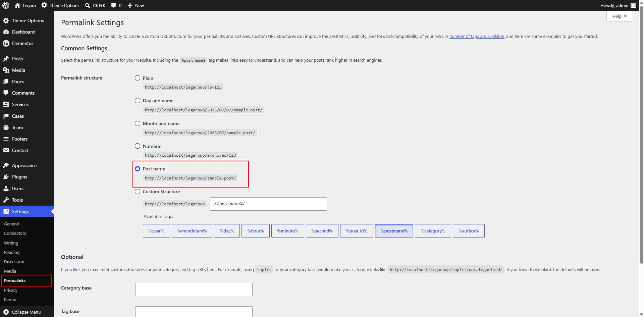
Task: Open the Discussion settings submenu item
Action: point(14,262)
